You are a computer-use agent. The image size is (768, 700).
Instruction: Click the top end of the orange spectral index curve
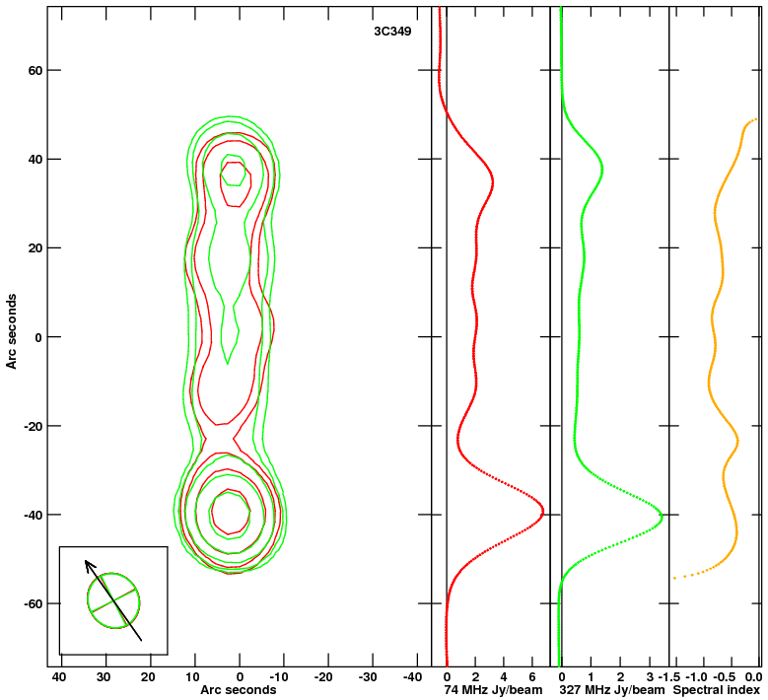tap(756, 119)
